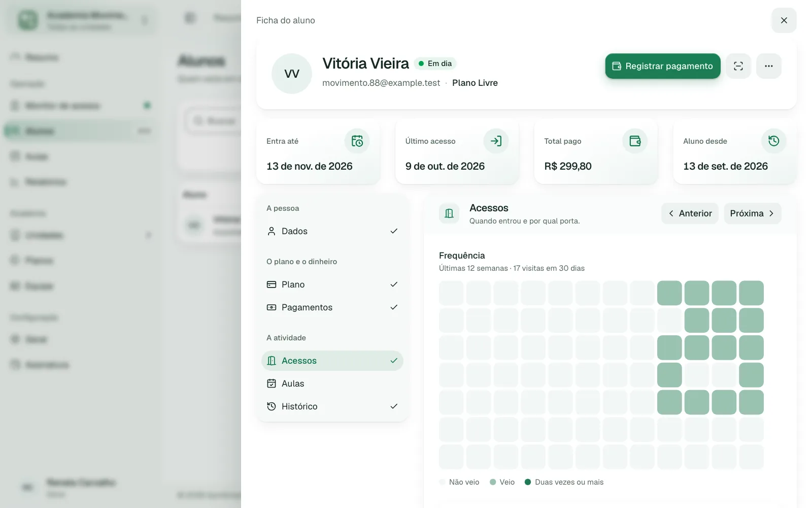Click the first green cell in the top frequency row
812x508 pixels.
click(669, 293)
